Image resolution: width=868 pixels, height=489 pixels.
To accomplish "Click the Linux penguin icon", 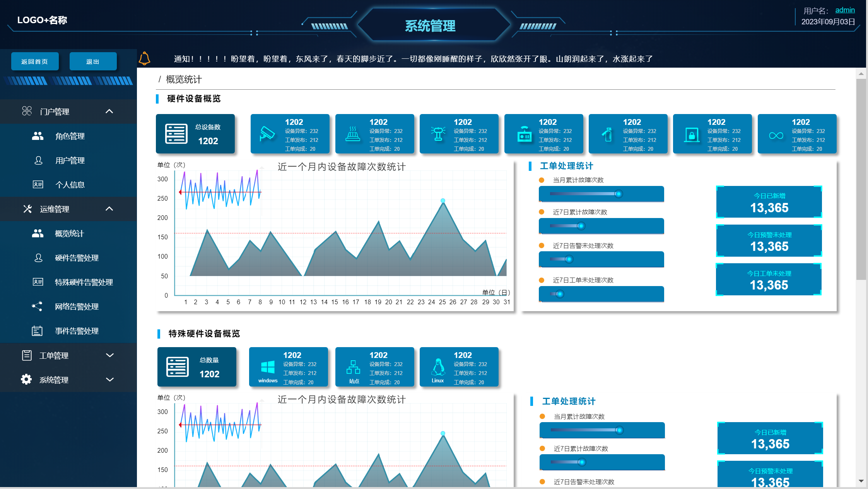I will (x=438, y=367).
